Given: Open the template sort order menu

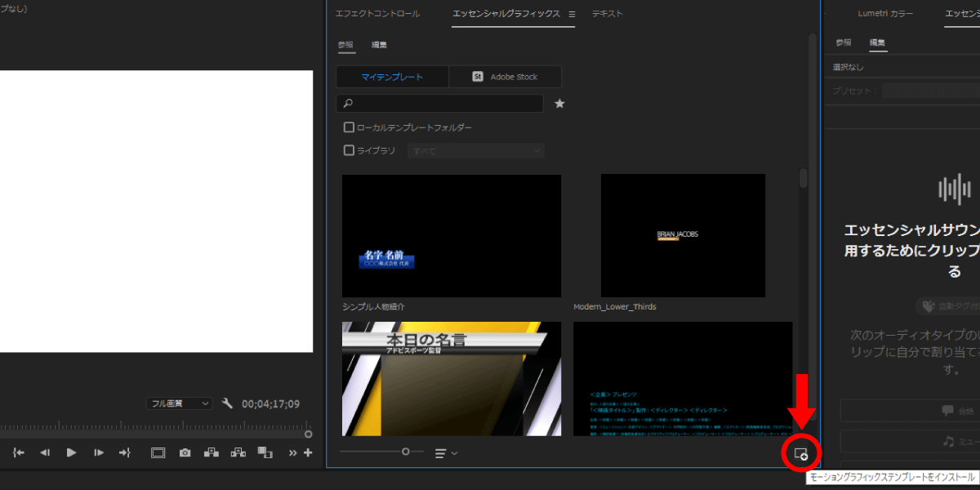Looking at the screenshot, I should click(446, 452).
